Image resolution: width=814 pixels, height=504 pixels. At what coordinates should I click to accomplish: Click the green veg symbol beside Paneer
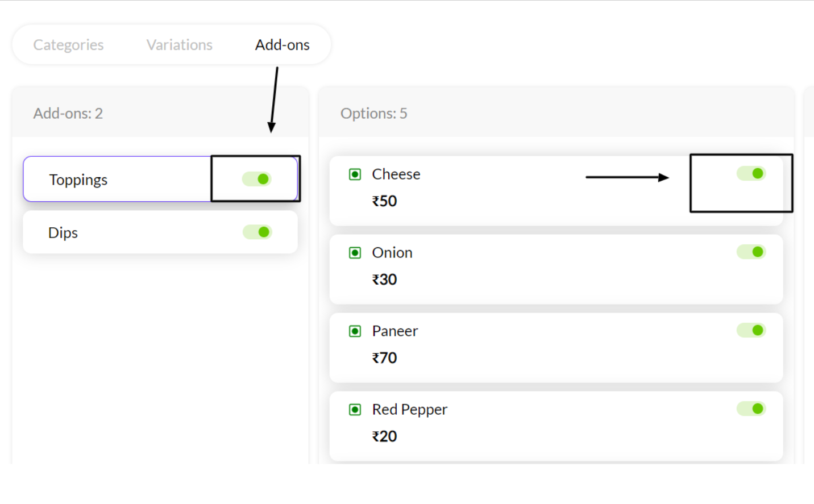click(x=355, y=331)
